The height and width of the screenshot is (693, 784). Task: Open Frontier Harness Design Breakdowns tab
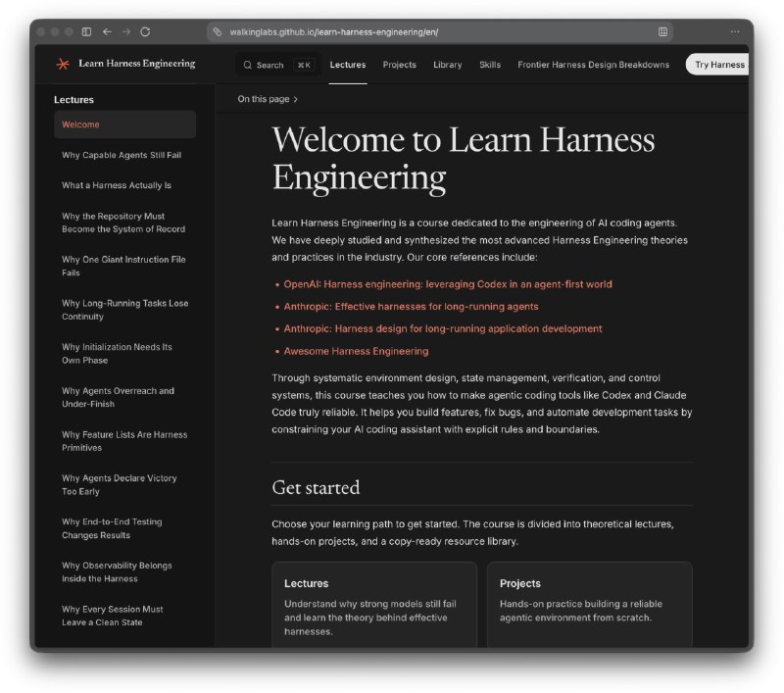click(x=594, y=65)
